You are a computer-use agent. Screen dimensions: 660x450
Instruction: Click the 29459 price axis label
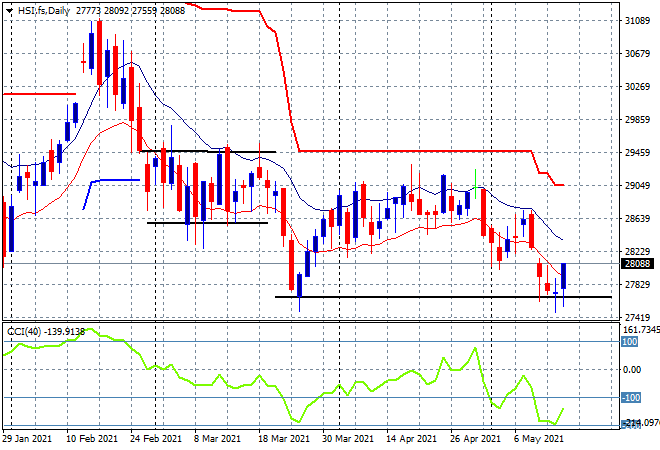point(637,152)
